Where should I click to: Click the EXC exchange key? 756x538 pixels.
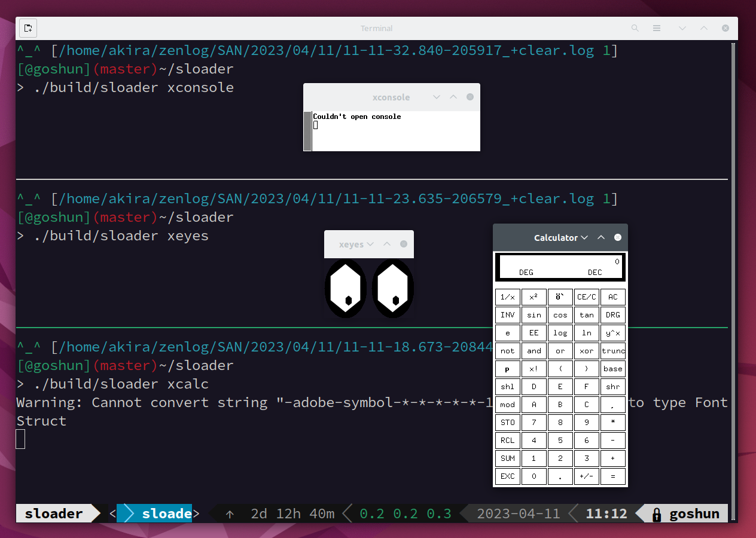click(508, 476)
